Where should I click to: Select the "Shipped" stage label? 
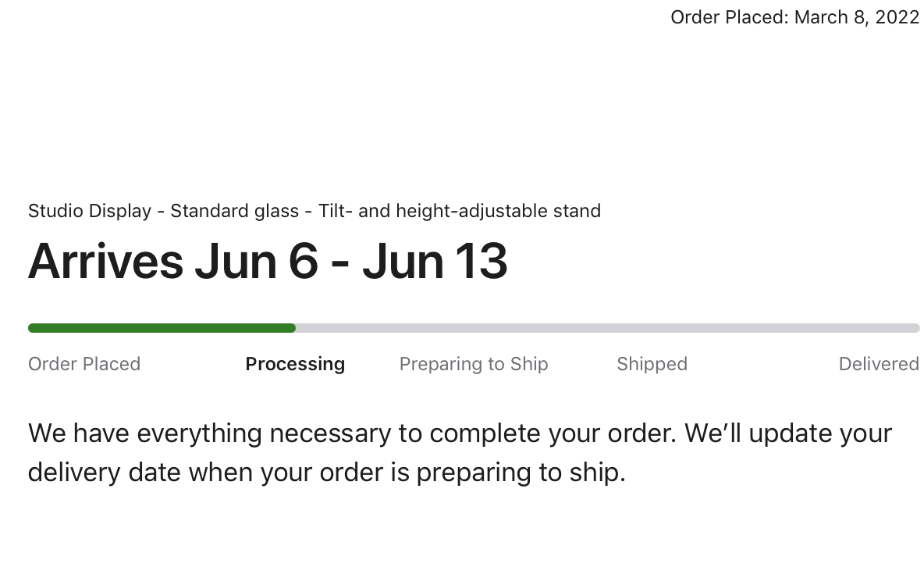[x=652, y=364]
